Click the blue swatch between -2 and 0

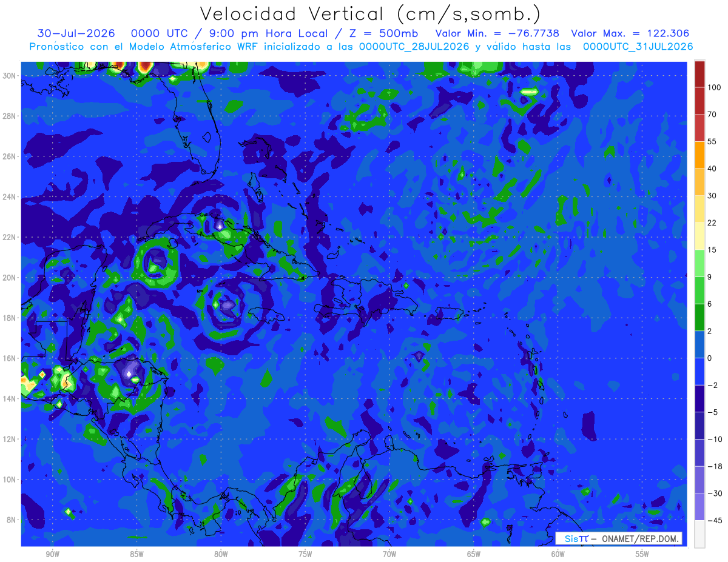click(699, 371)
